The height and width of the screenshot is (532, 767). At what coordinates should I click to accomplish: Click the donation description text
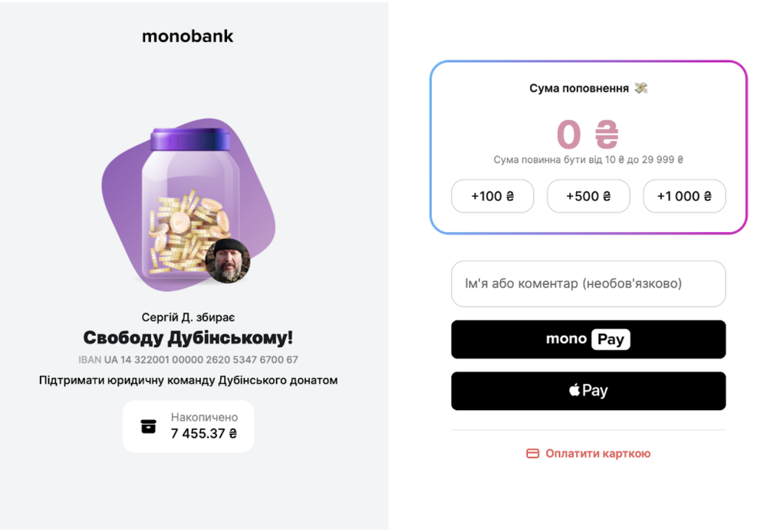(188, 380)
